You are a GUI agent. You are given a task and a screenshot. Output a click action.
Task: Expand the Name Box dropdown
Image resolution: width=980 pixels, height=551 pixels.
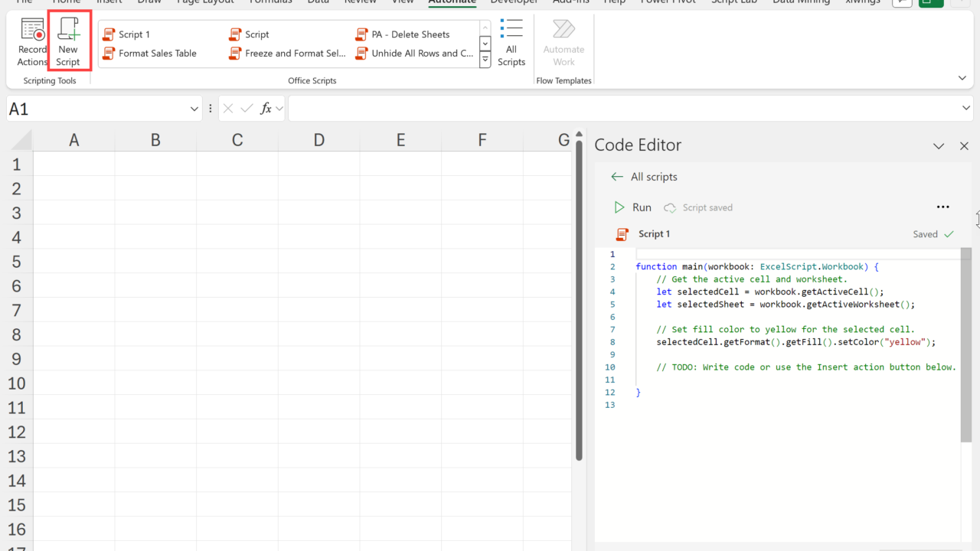[x=194, y=109]
